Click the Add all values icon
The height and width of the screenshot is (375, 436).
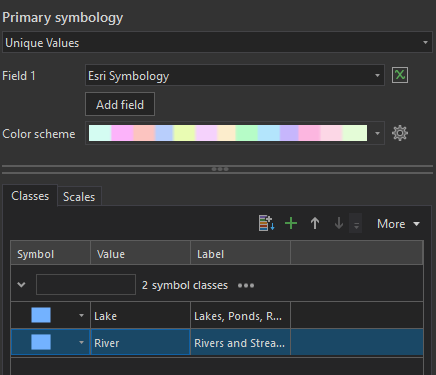point(267,223)
